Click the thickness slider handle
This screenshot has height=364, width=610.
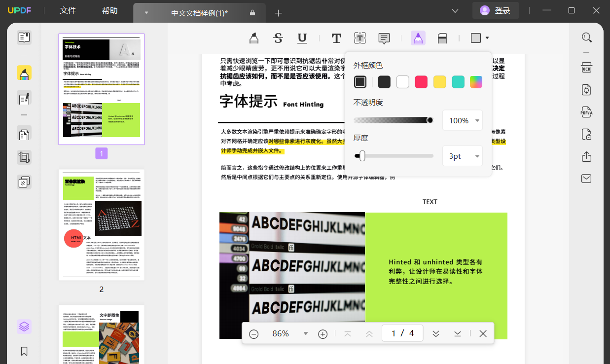tap(362, 156)
